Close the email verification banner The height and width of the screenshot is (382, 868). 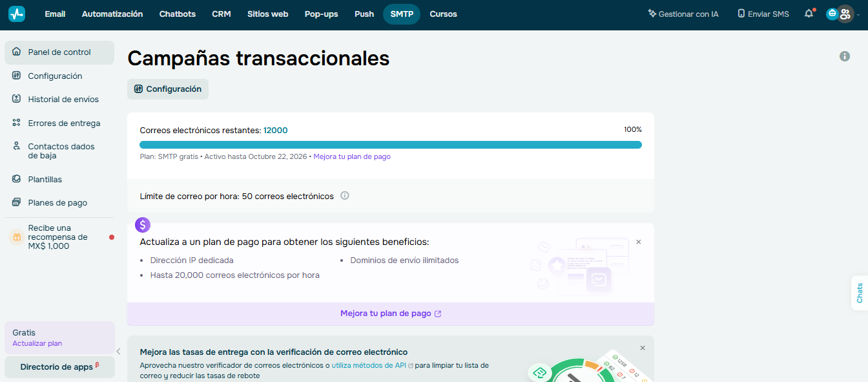click(643, 348)
